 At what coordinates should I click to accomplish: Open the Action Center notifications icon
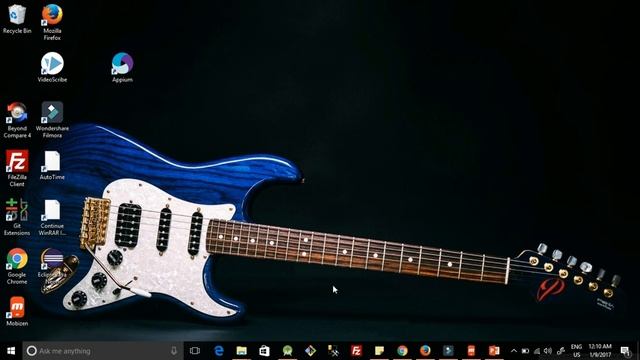pyautogui.click(x=625, y=351)
